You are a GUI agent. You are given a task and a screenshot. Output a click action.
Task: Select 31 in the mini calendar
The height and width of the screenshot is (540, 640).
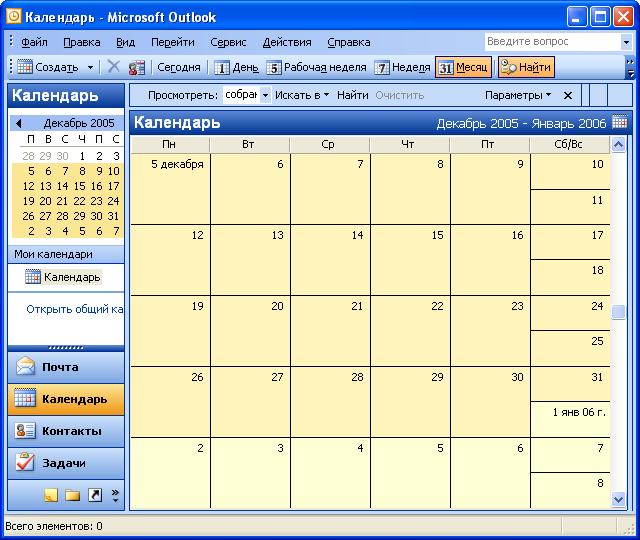coord(113,216)
